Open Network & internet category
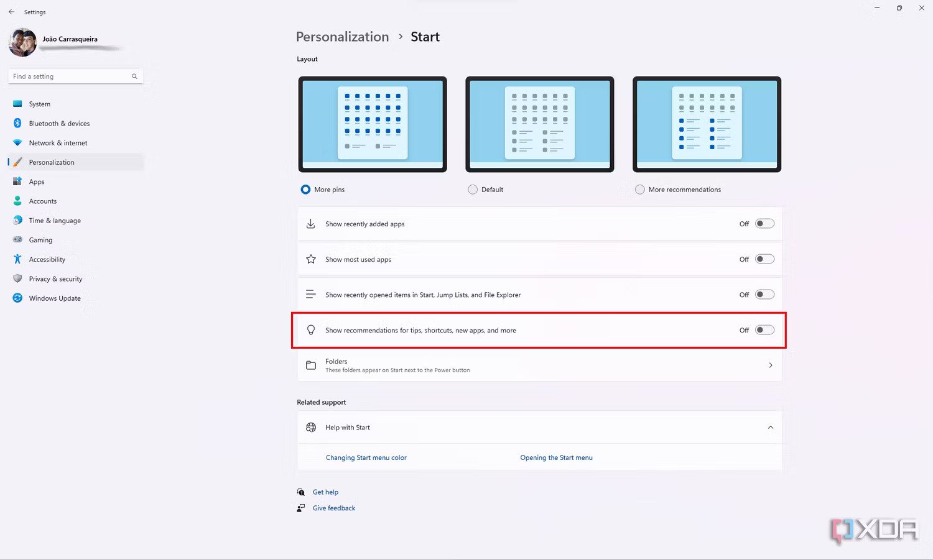Image resolution: width=933 pixels, height=560 pixels. pos(58,143)
